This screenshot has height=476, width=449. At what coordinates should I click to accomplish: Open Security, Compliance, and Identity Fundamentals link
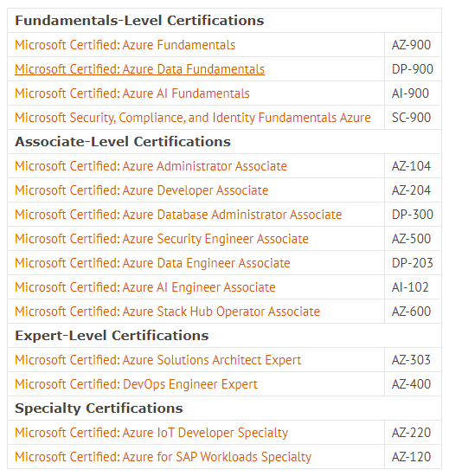tap(193, 118)
